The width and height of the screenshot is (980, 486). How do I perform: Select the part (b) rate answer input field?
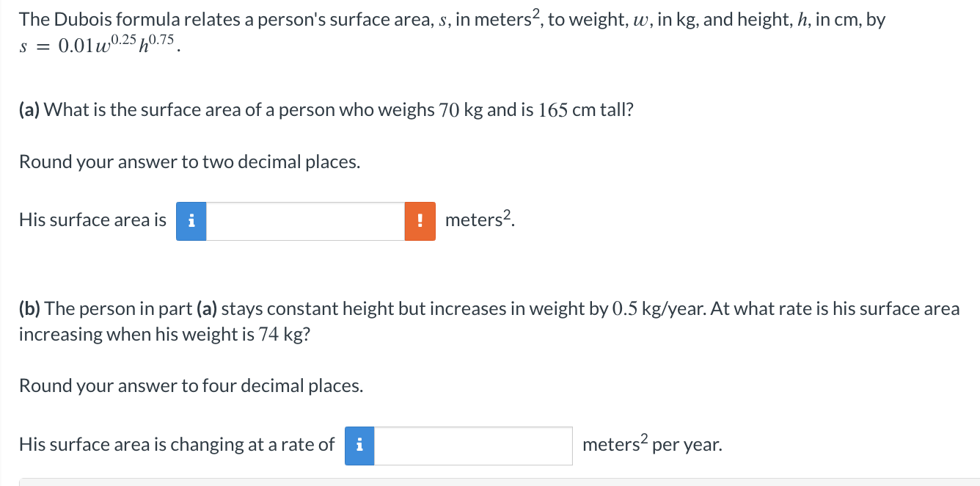pos(473,446)
